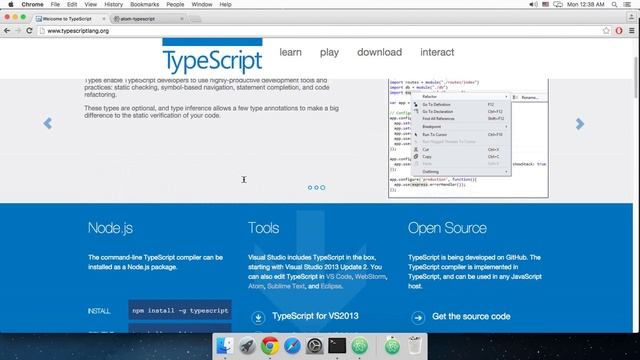
Task: Reload the TypeScript page
Action: point(29,31)
